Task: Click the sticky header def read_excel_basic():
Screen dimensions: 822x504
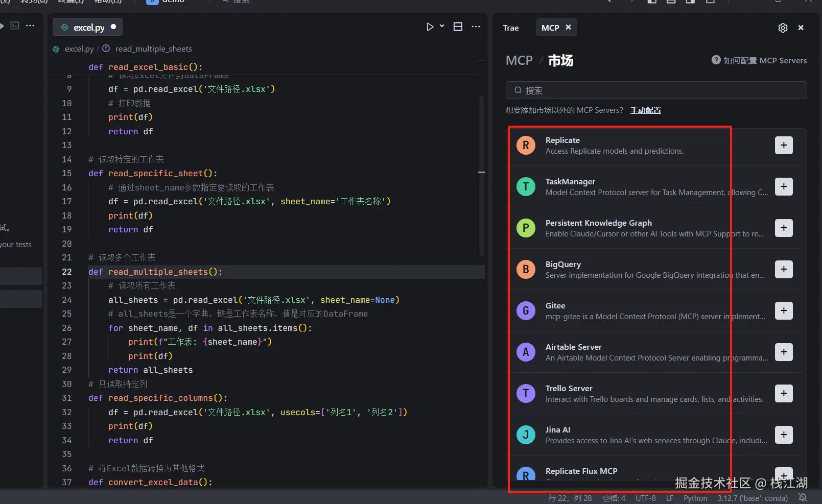Action: tap(146, 67)
